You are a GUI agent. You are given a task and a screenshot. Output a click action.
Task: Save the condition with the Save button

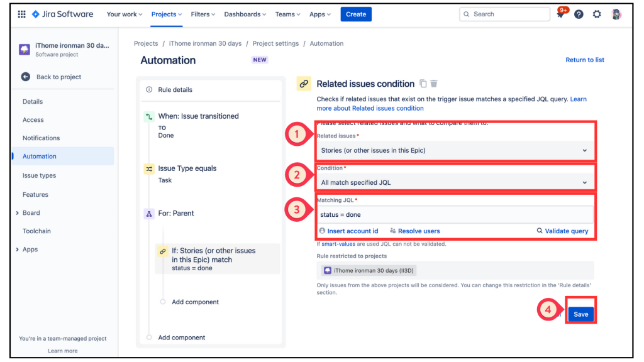[580, 314]
